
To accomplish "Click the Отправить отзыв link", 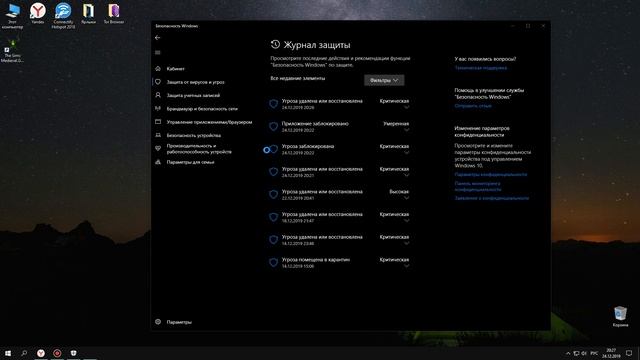I will [473, 106].
